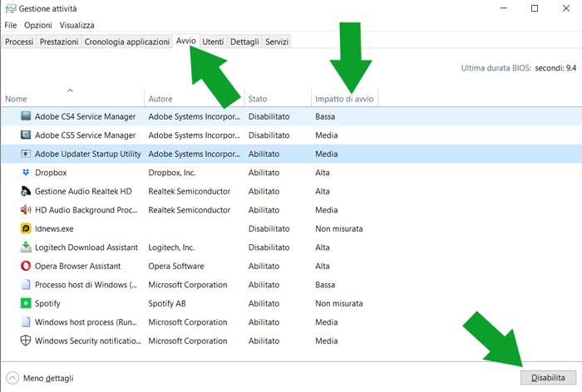Viewport: 582px width, 392px height.
Task: Switch to Cronologia applicazioni tab
Action: tap(127, 42)
